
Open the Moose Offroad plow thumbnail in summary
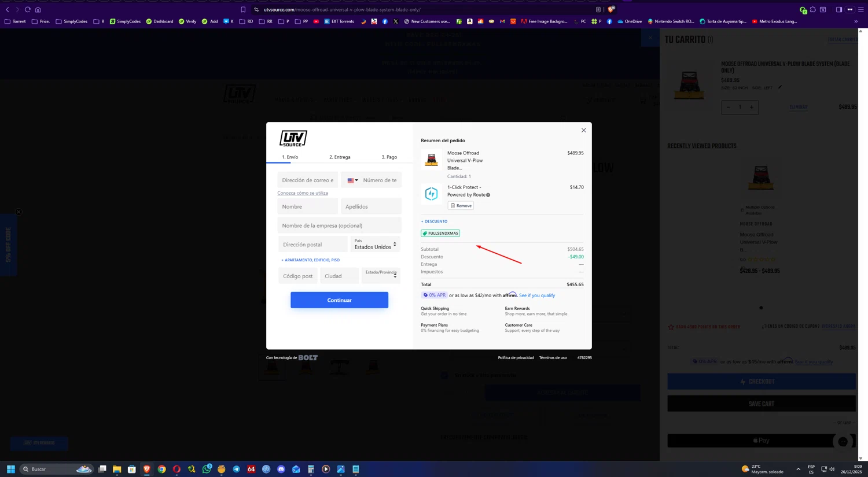[x=431, y=159]
